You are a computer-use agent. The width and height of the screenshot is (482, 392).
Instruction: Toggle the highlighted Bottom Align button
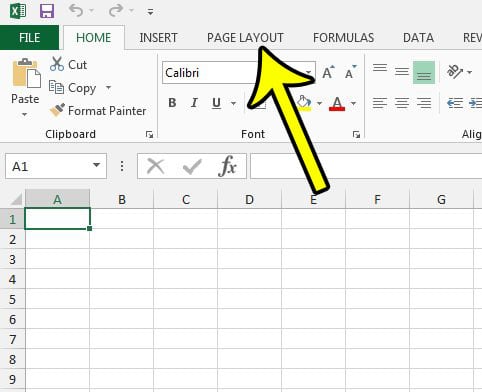pos(424,72)
